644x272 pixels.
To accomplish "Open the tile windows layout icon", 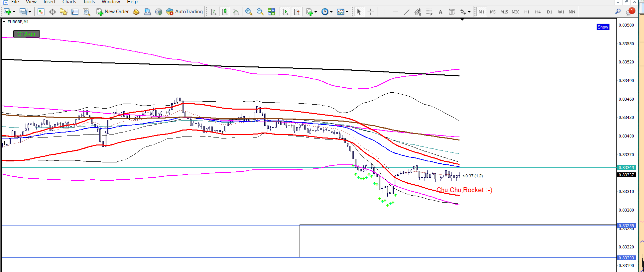I will pos(271,12).
